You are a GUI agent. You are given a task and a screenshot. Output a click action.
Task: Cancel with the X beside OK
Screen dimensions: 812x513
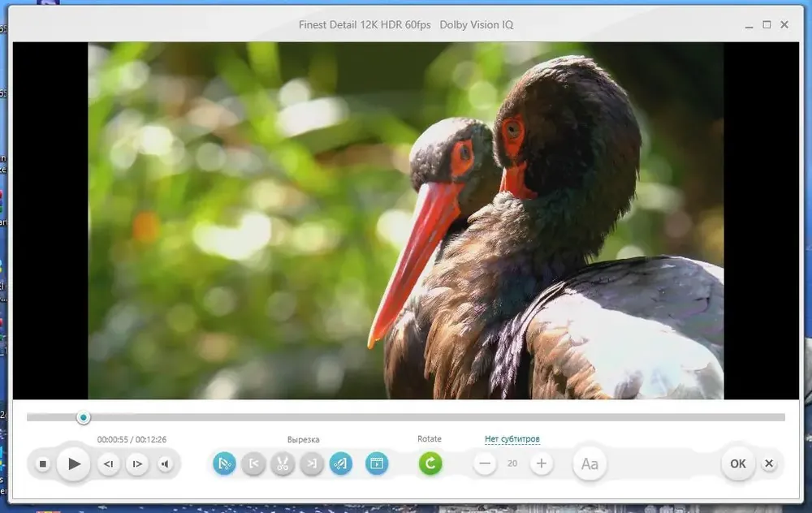[x=769, y=463]
